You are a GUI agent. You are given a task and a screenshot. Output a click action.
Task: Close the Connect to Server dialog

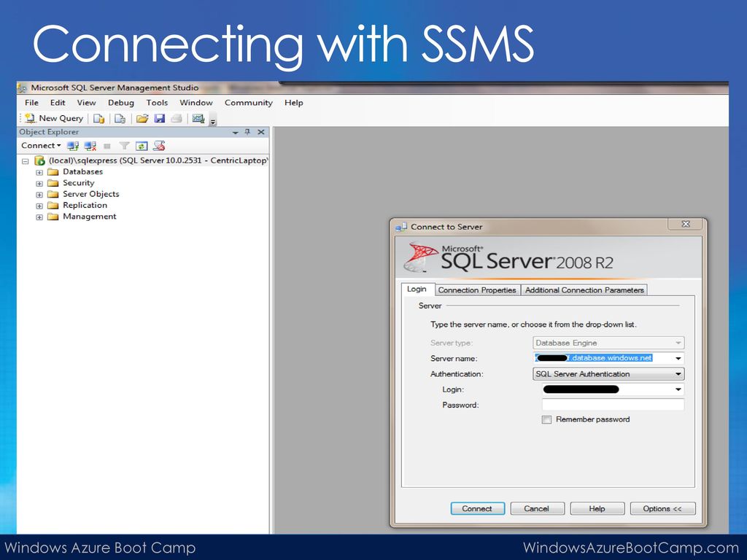[x=686, y=224]
